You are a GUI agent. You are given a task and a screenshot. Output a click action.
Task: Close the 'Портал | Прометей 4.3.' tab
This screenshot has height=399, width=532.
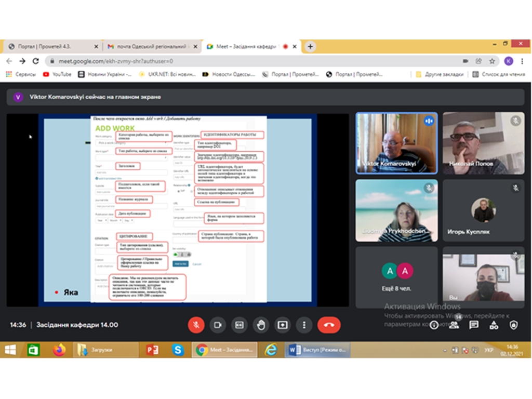96,46
